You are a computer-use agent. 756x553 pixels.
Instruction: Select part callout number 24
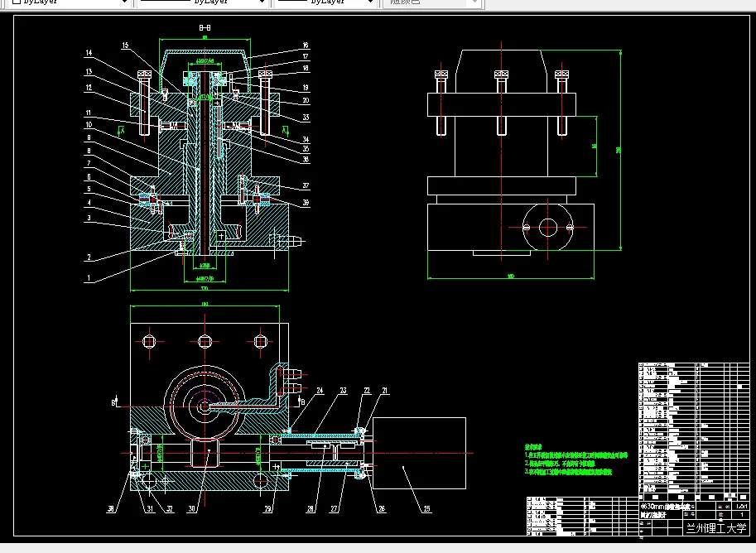[320, 391]
